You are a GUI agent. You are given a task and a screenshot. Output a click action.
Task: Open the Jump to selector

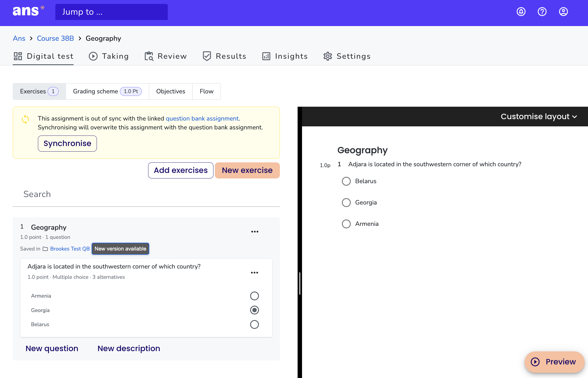point(111,12)
